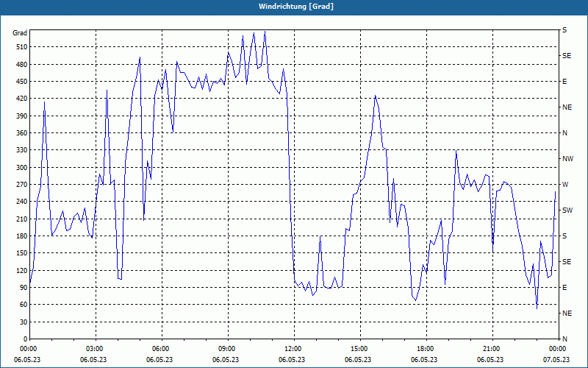Click the 420 degree axis value
The width and height of the screenshot is (588, 368).
coord(22,99)
